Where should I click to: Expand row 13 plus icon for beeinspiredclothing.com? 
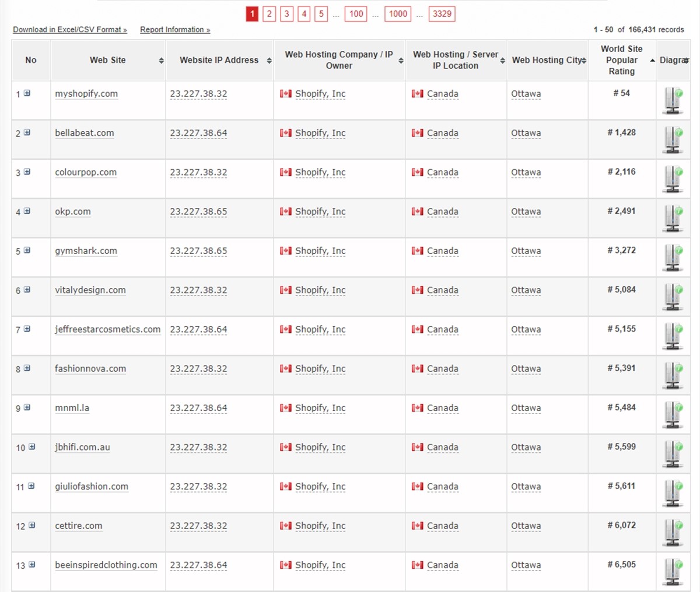(x=32, y=564)
